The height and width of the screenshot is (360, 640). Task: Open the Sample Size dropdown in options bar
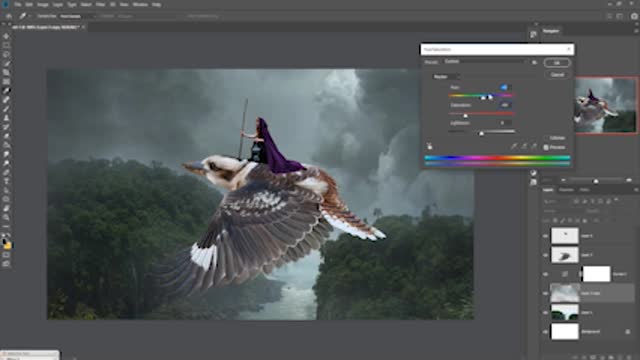[78, 16]
